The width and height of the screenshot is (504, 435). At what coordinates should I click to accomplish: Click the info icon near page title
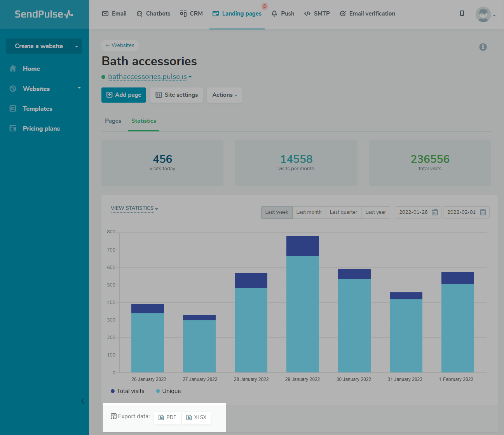pos(483,47)
